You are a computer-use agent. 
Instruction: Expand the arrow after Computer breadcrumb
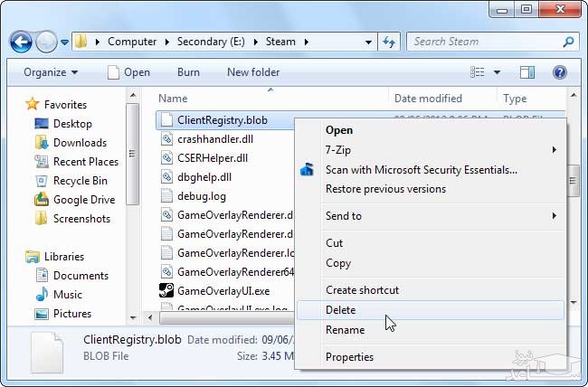tap(167, 42)
